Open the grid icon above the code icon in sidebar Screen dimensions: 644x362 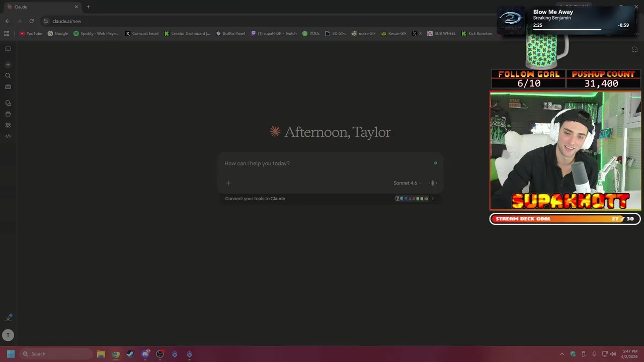[x=8, y=125]
